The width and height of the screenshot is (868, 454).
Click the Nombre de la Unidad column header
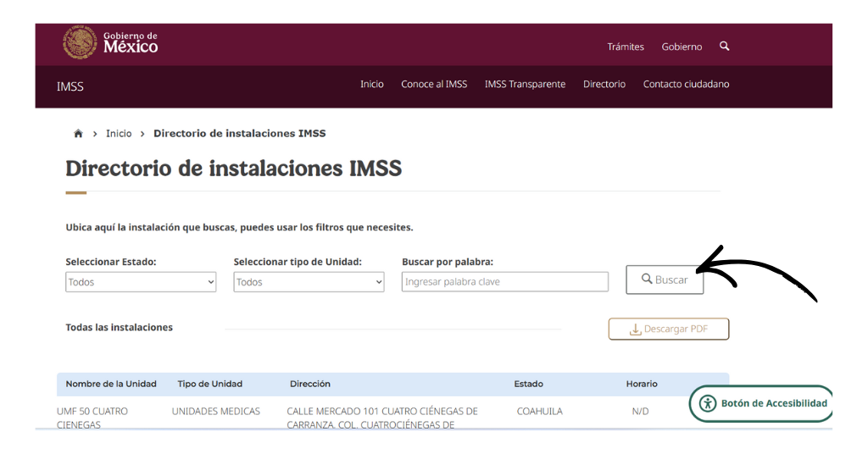pos(111,384)
